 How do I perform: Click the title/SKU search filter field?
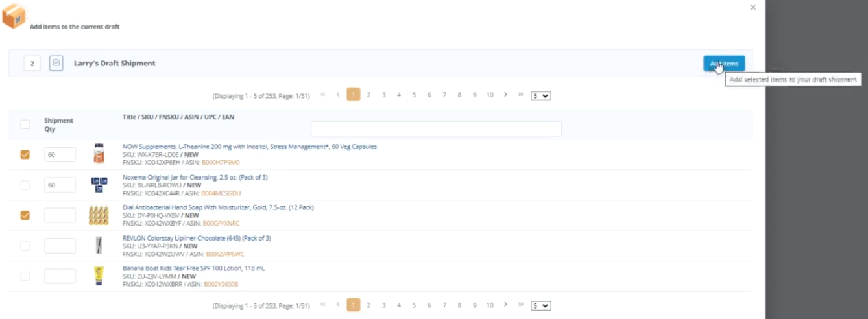click(x=436, y=128)
